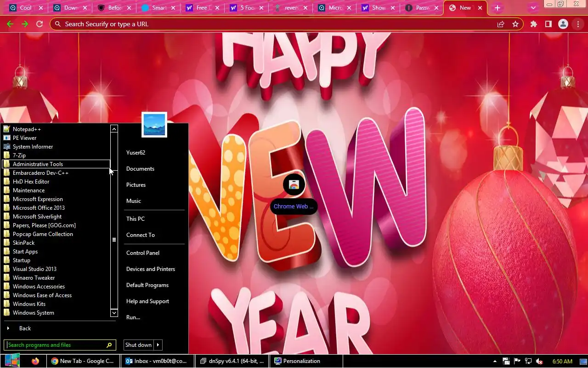
Task: Share this page icon in address bar
Action: [501, 24]
